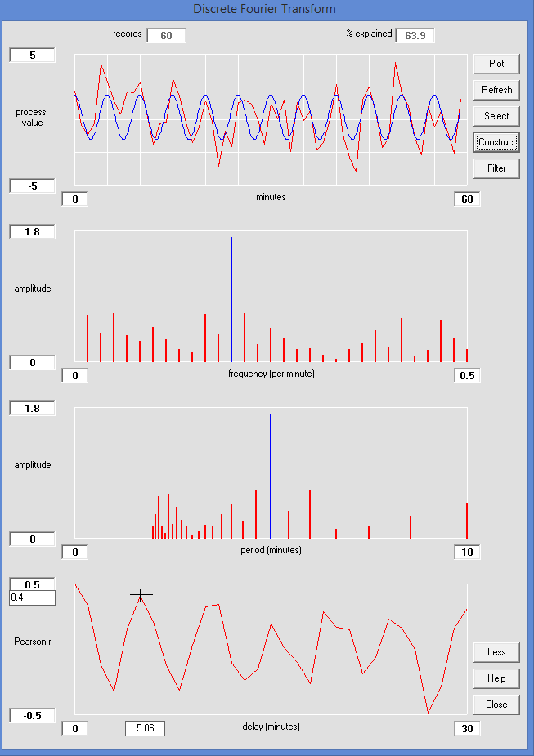Close the Discrete Fourier Transform dialog

pos(496,705)
